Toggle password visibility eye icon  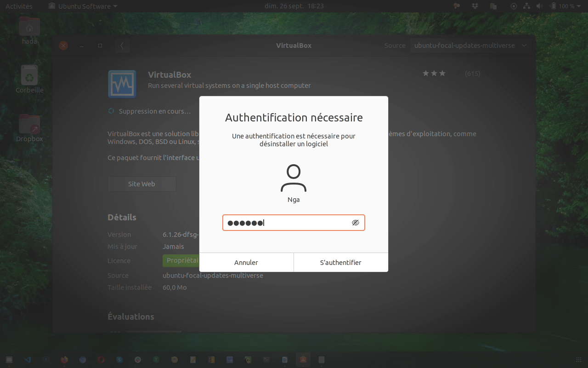pos(355,223)
